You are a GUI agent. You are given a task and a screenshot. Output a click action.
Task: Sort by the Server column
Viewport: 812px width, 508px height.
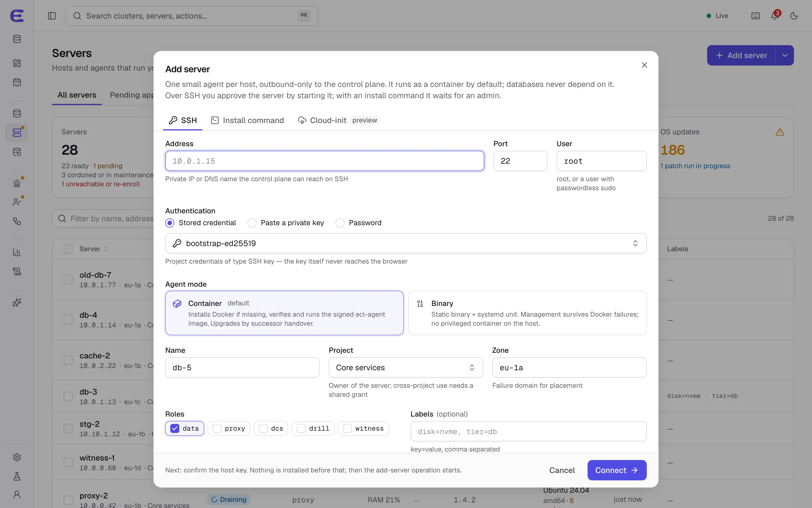click(x=94, y=249)
